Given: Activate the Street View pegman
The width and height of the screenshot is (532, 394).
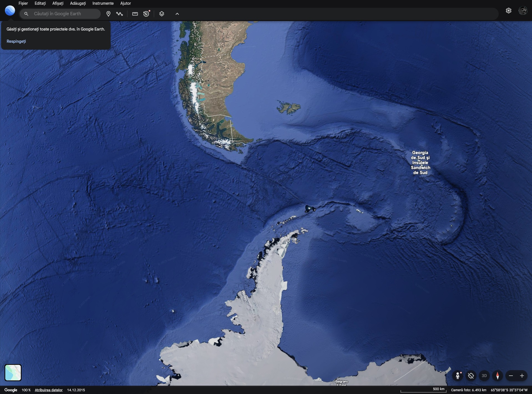Looking at the screenshot, I should (x=458, y=376).
